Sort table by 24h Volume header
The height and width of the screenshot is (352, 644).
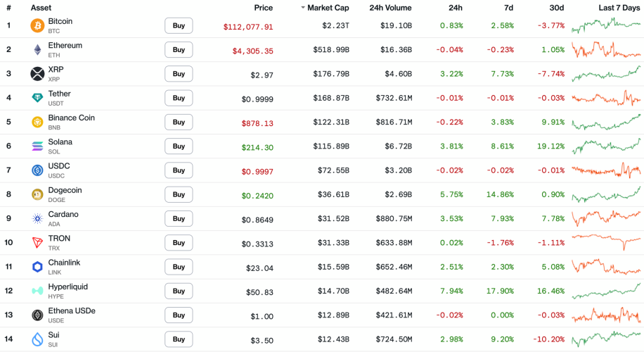pos(390,8)
